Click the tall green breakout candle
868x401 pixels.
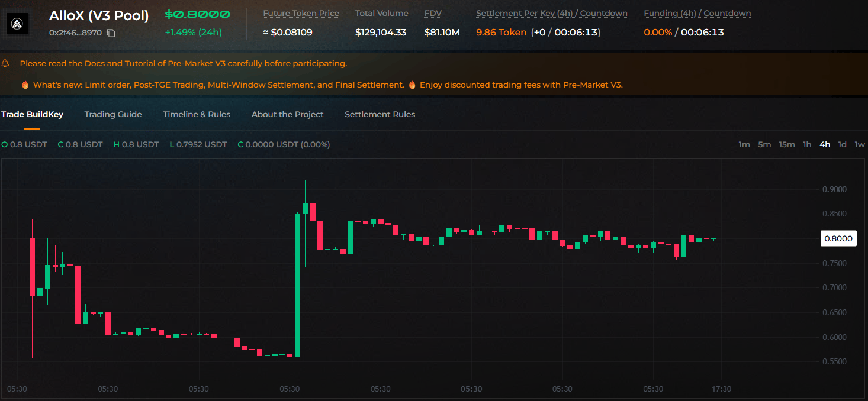[x=297, y=285]
